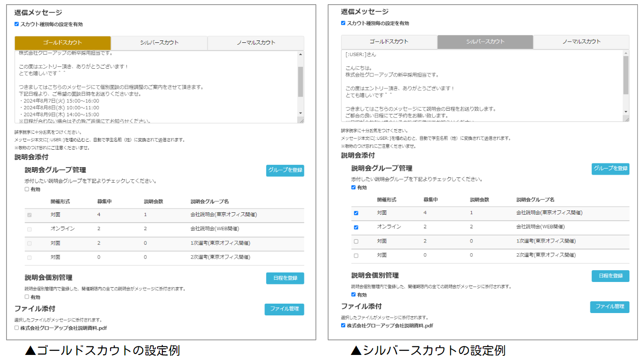Enable 有効 under 説明会グループ管理 in Gold Scout example
This screenshot has width=644, height=362.
coord(27,189)
